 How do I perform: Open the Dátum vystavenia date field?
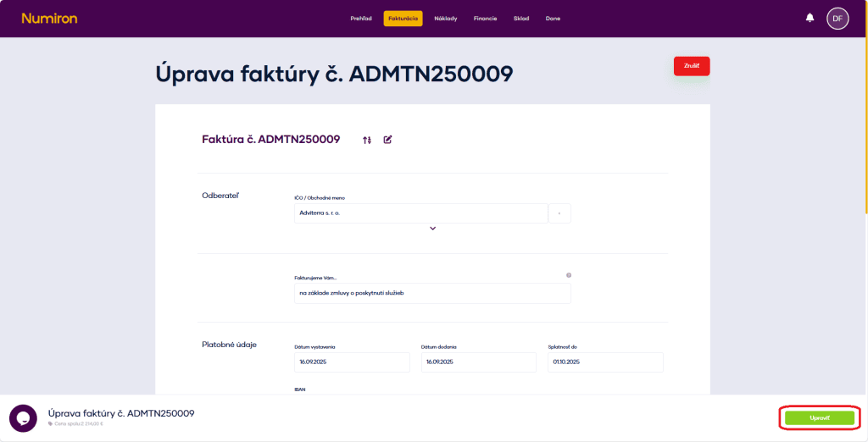[x=352, y=362]
